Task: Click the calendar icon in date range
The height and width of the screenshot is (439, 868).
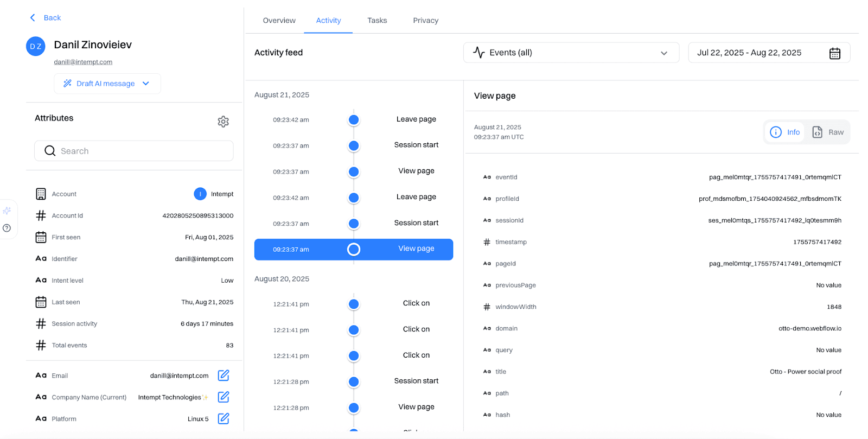Action: tap(834, 53)
